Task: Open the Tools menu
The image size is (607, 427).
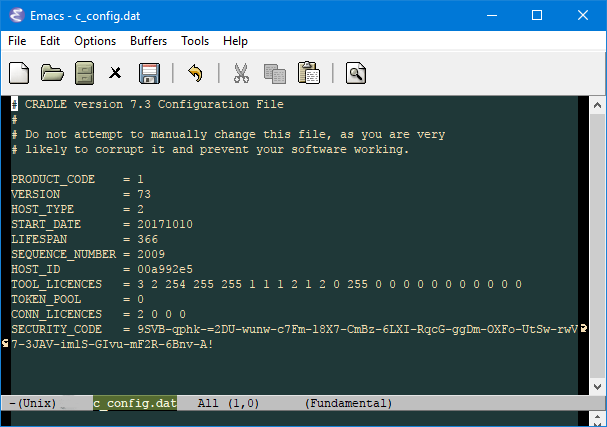Action: pyautogui.click(x=195, y=41)
